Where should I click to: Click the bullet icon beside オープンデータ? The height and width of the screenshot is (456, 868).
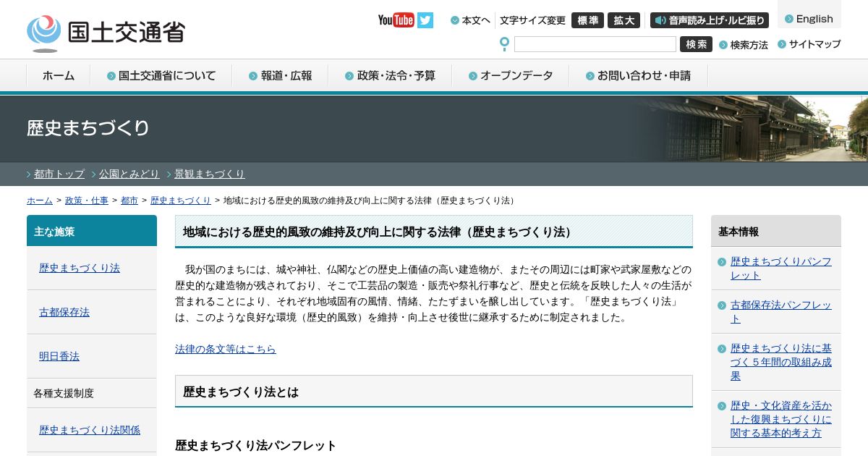click(x=473, y=76)
